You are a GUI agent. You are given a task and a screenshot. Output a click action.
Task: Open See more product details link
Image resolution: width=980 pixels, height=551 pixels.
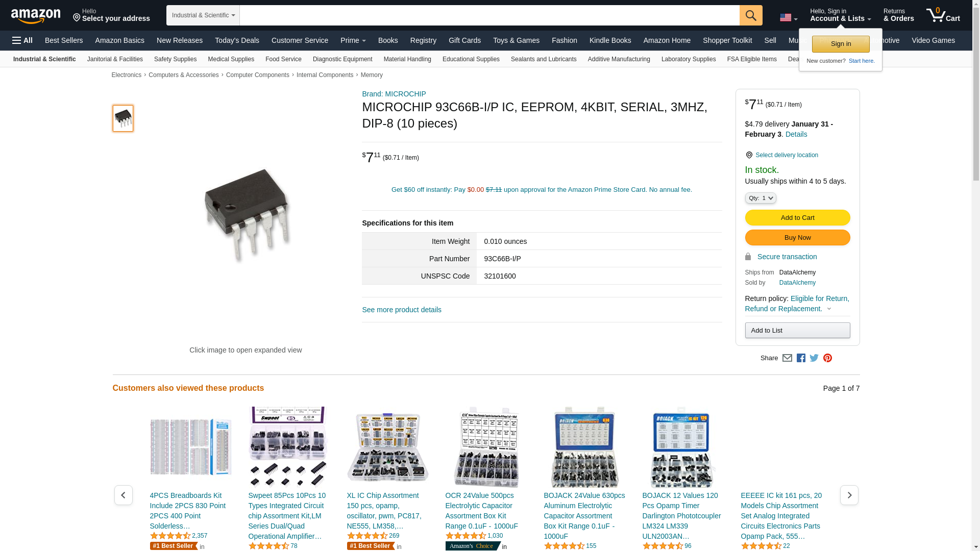coord(402,310)
